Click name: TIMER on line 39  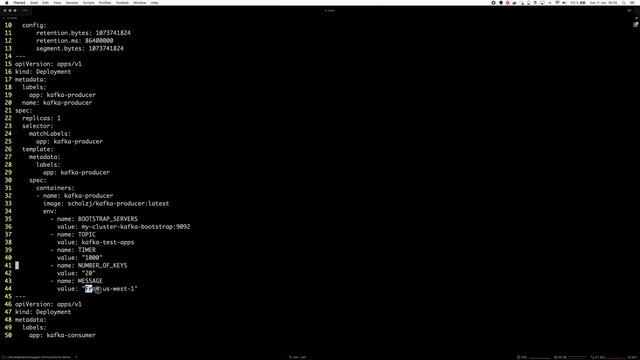click(x=76, y=250)
